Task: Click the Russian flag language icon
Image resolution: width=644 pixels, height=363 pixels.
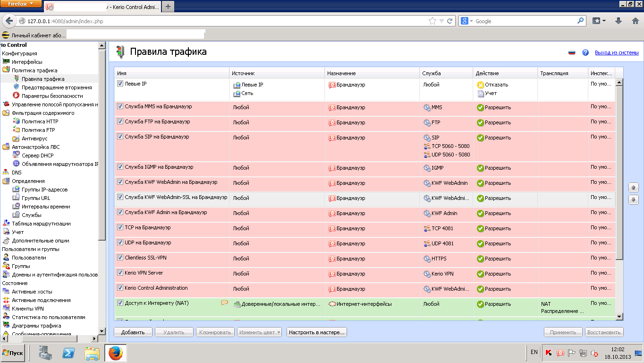Action: point(572,52)
